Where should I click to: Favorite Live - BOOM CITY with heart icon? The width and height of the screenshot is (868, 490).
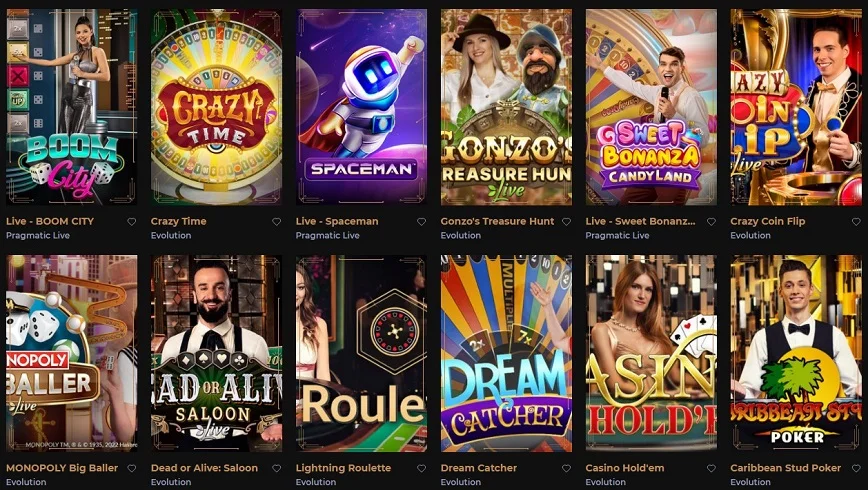[x=132, y=221]
